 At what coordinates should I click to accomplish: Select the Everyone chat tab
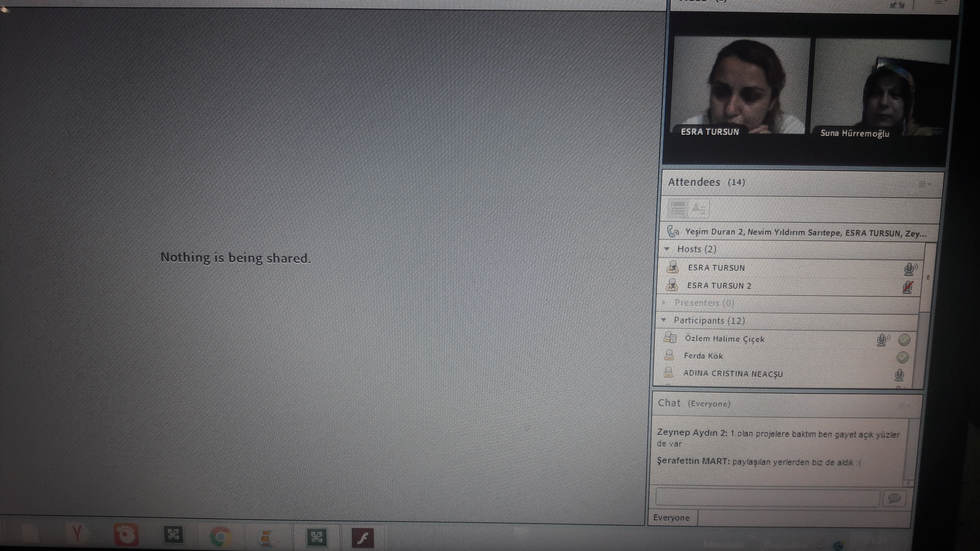click(x=671, y=518)
